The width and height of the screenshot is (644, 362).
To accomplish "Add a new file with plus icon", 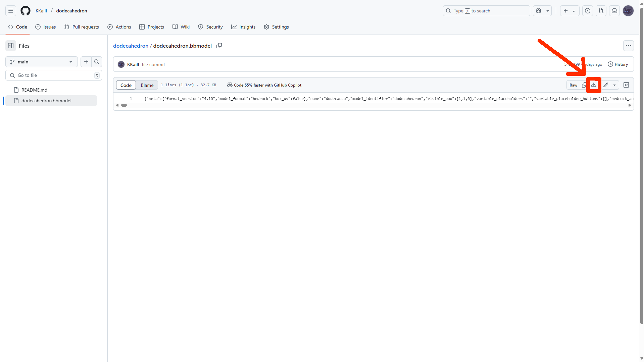I will coord(86,62).
